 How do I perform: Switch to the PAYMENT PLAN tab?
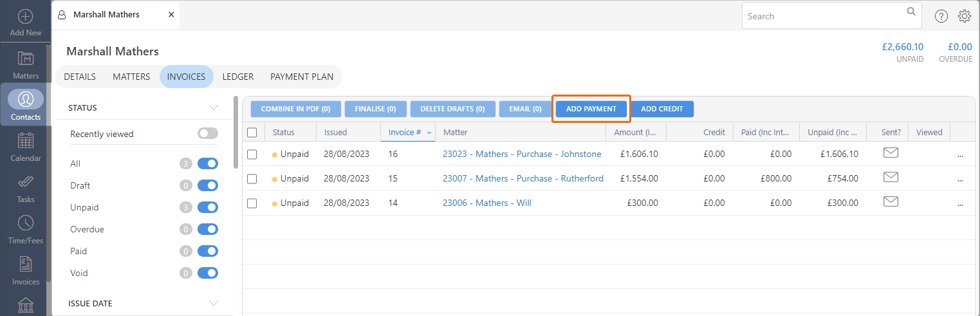tap(302, 77)
